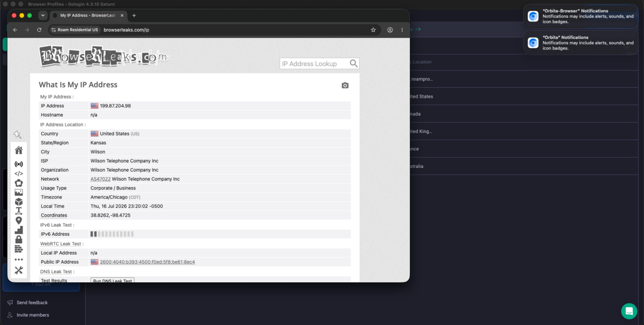
Task: Open the Canvas picture icon in sidebar
Action: coord(19,192)
